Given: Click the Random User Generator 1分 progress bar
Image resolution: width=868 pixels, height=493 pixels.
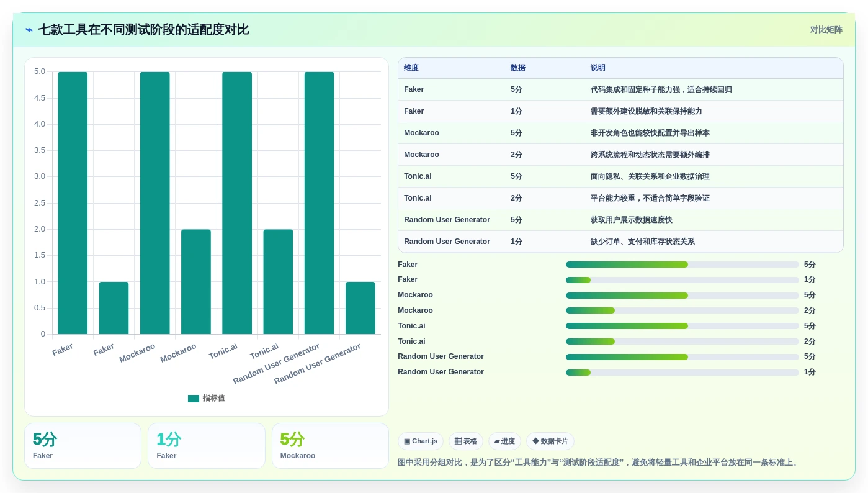Looking at the screenshot, I should coord(682,373).
